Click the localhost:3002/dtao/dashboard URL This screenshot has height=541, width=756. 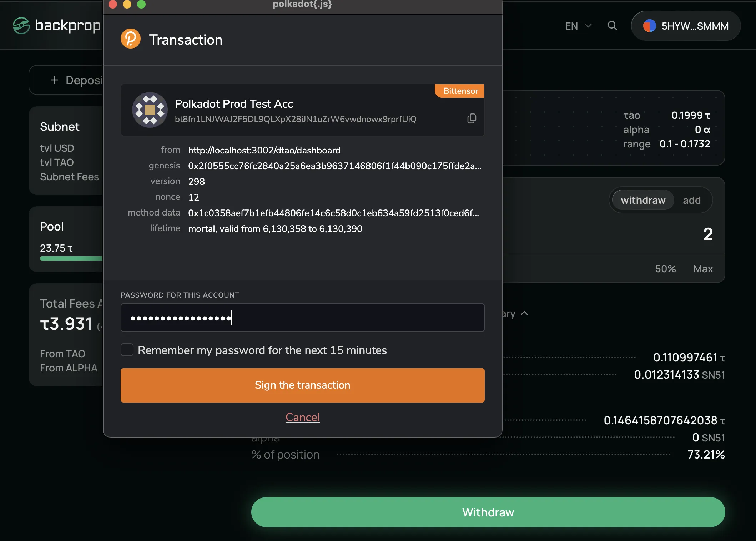(264, 150)
